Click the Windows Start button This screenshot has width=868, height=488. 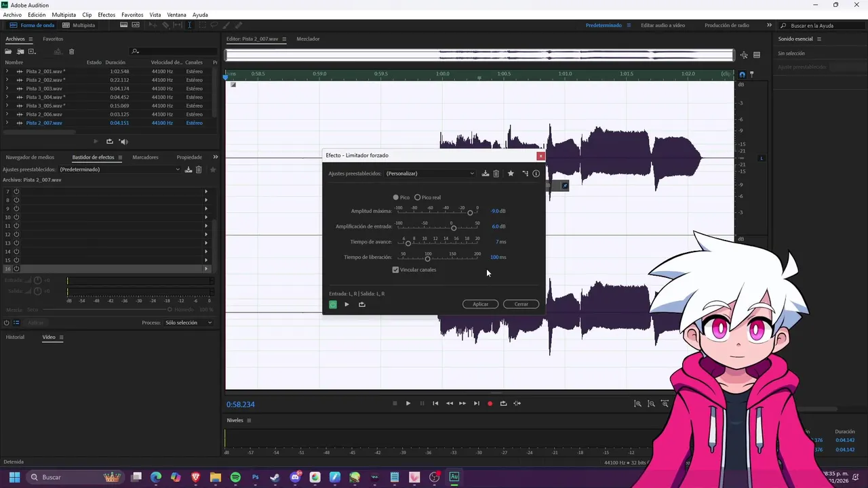[x=14, y=477]
